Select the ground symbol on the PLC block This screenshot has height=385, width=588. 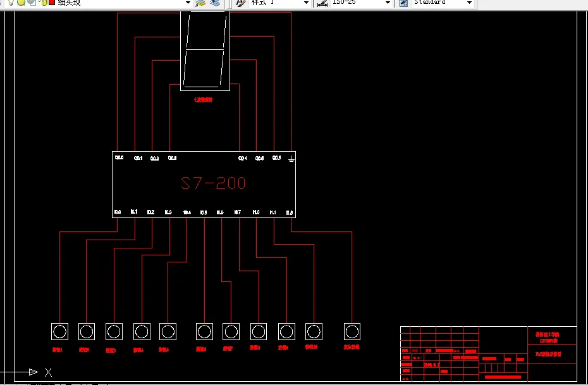pos(291,159)
